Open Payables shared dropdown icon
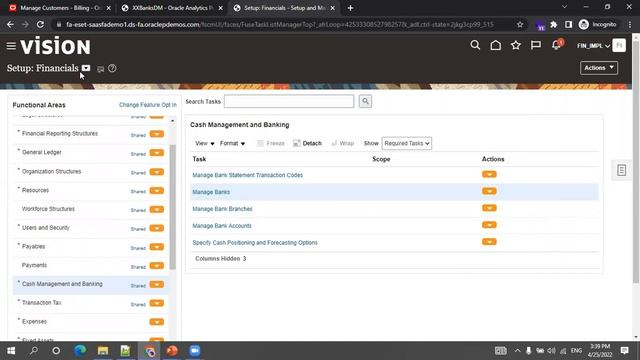This screenshot has height=360, width=640. point(157,247)
